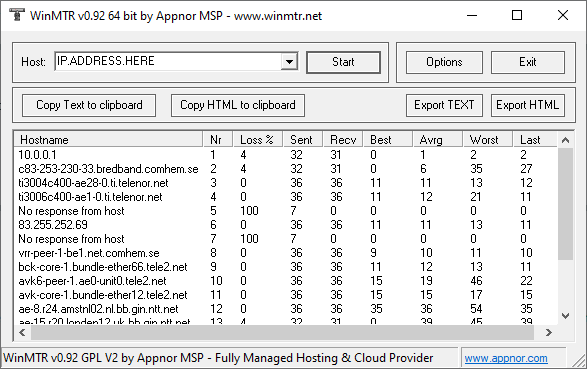
Task: Click the Recv column header
Action: click(x=343, y=140)
